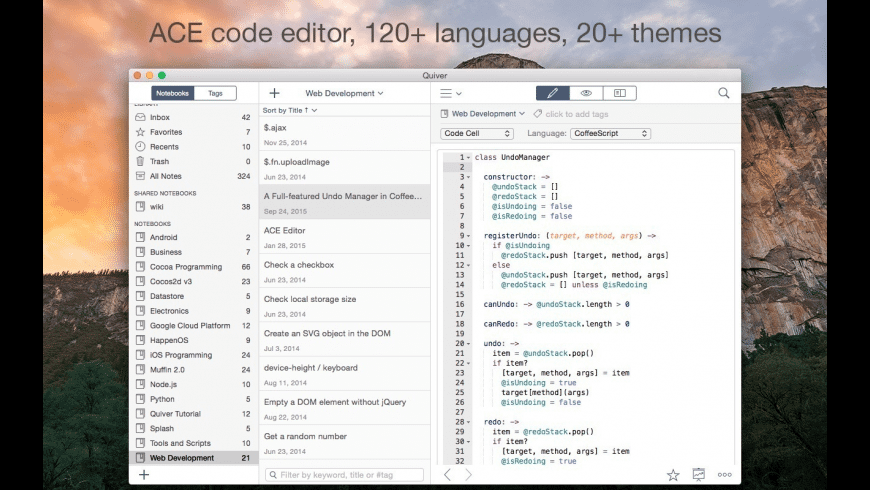Switch to the Tags tab
This screenshot has height=490, width=870.
[x=215, y=93]
